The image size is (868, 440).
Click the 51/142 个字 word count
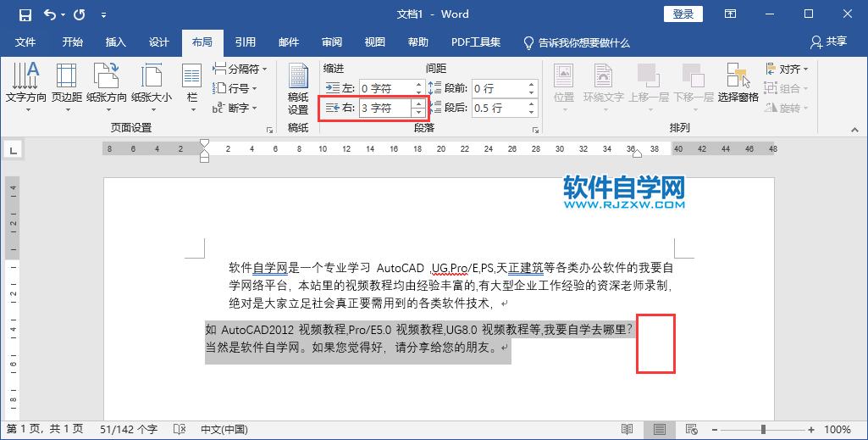129,429
